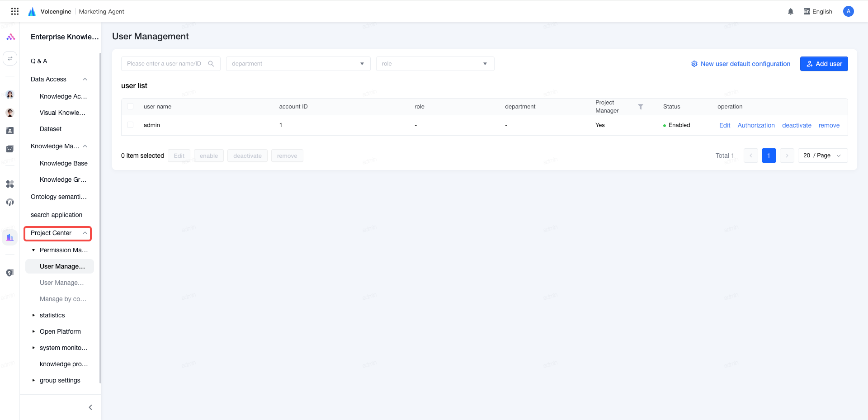
Task: Go to page 1 in pagination
Action: pyautogui.click(x=769, y=156)
